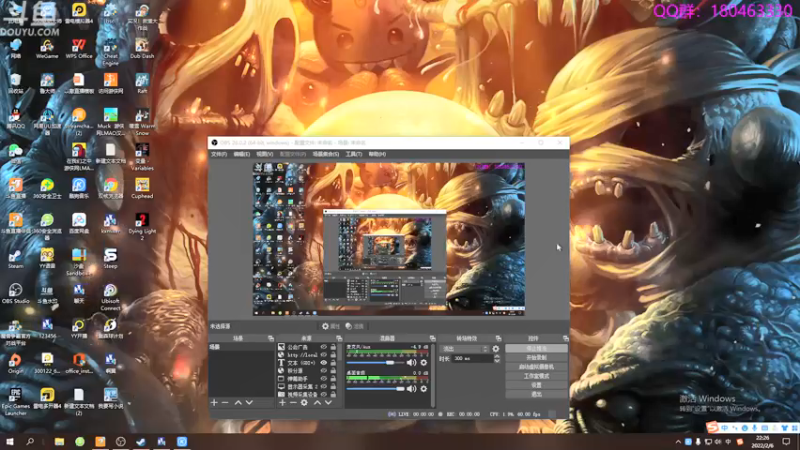This screenshot has width=800, height=450.
Task: Toggle visibility eye of 显示器采集 2 source
Action: tap(323, 387)
